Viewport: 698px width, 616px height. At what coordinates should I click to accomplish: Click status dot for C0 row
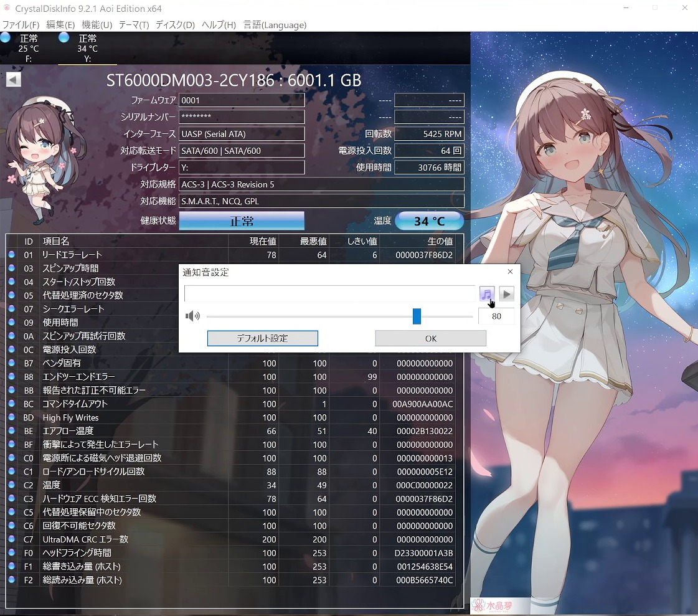(12, 457)
